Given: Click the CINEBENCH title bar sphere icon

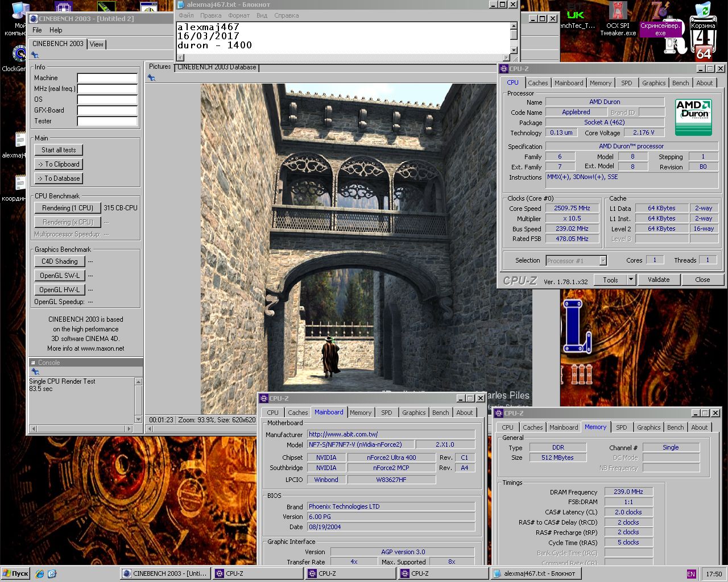Looking at the screenshot, I should 34,19.
